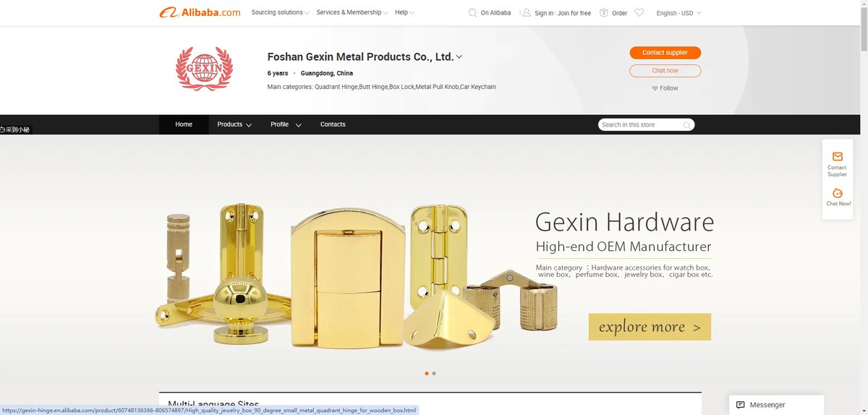Screen dimensions: 868x415
Task: Select the first banner carousel dot
Action: tap(426, 374)
